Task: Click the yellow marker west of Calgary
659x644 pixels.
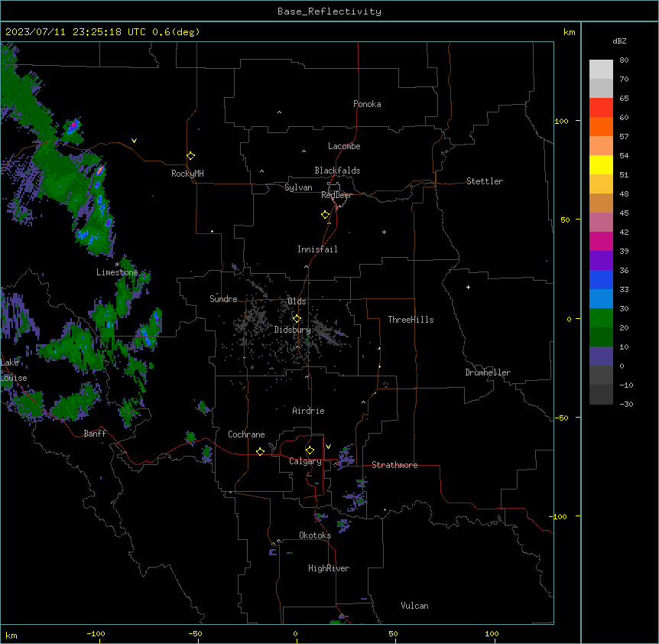Action: [x=260, y=451]
